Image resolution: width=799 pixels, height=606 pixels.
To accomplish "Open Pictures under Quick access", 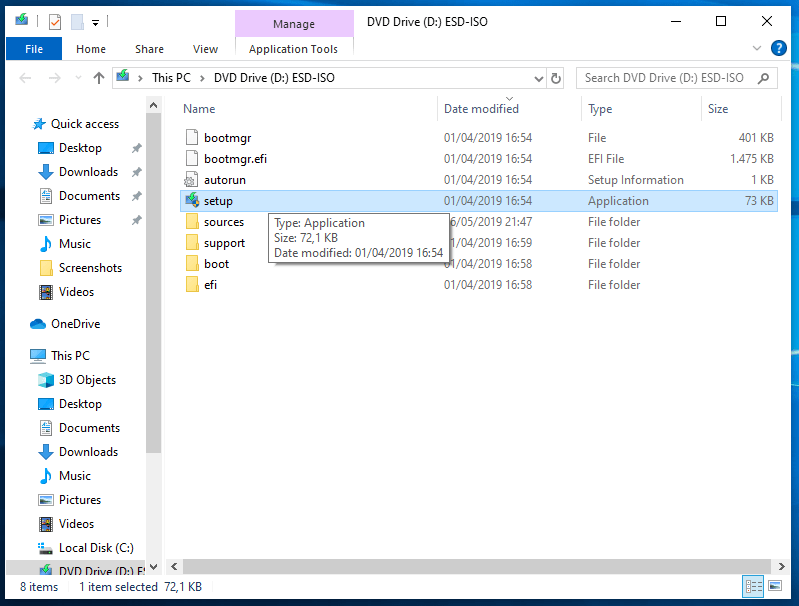I will [x=80, y=220].
